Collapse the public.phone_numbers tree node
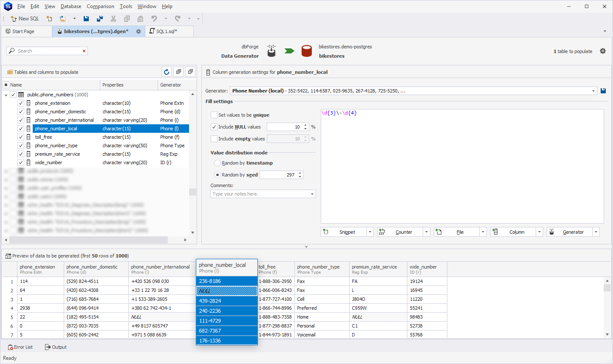 [6, 95]
